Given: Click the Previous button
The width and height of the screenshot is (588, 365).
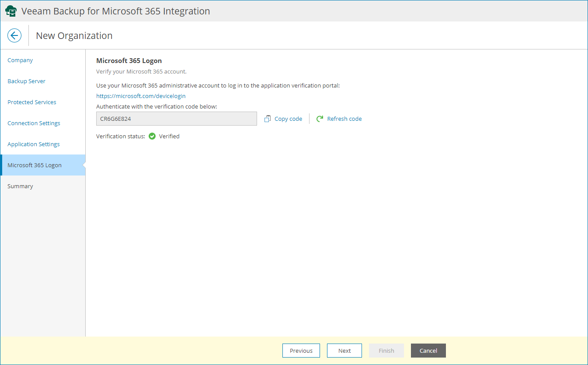Looking at the screenshot, I should pyautogui.click(x=301, y=350).
